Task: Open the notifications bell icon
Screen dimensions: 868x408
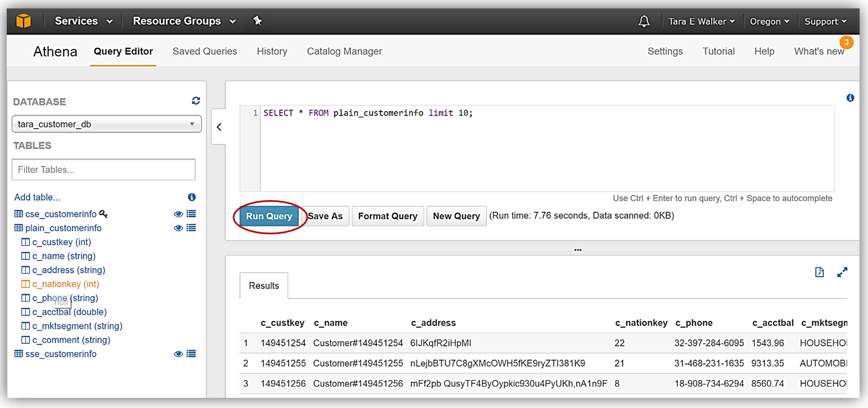Action: 644,21
